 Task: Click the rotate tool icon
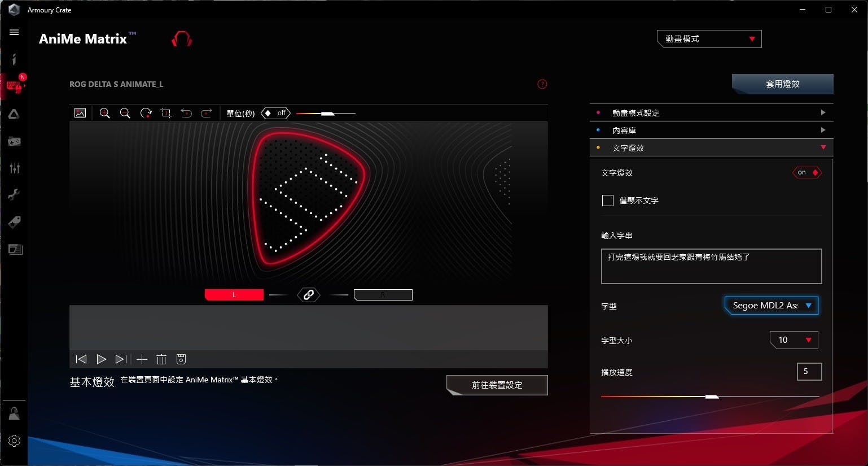[146, 113]
